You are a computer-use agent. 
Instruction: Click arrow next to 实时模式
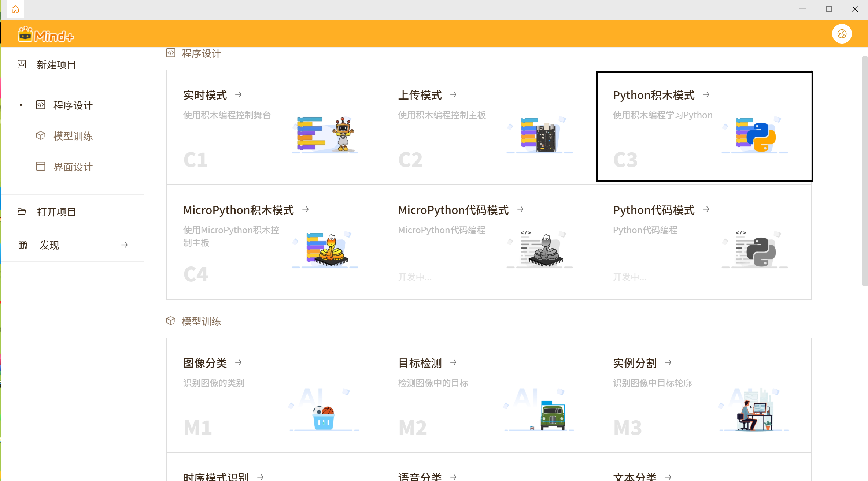(239, 95)
